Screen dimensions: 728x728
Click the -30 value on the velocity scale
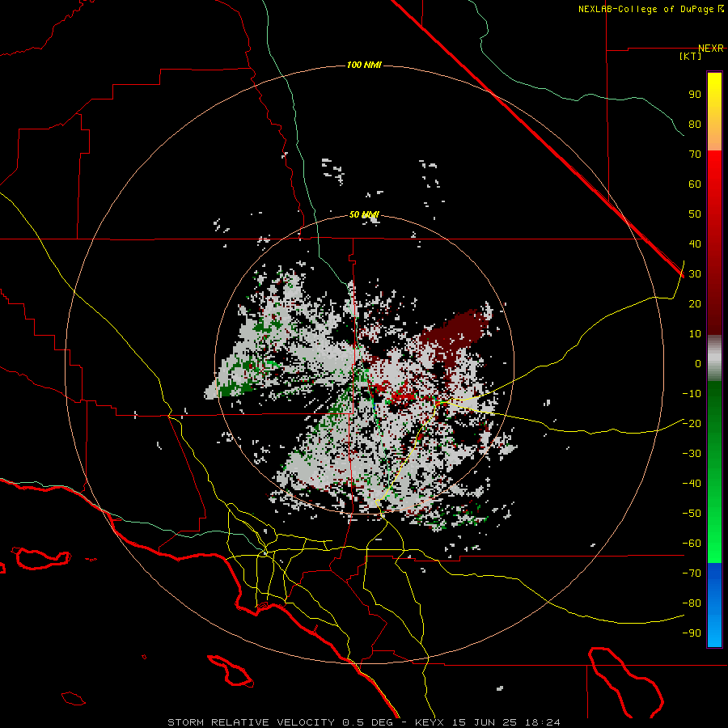tap(692, 454)
